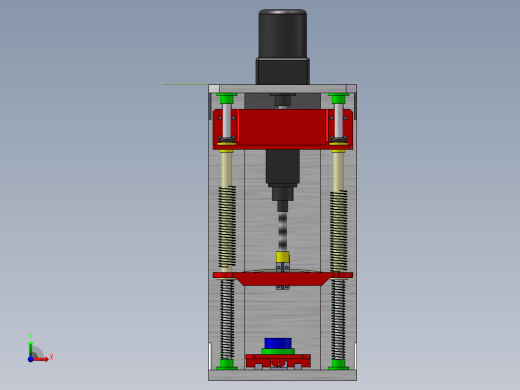520x390 pixels.
Task: Select the top-left green bushing
Action: click(x=227, y=99)
